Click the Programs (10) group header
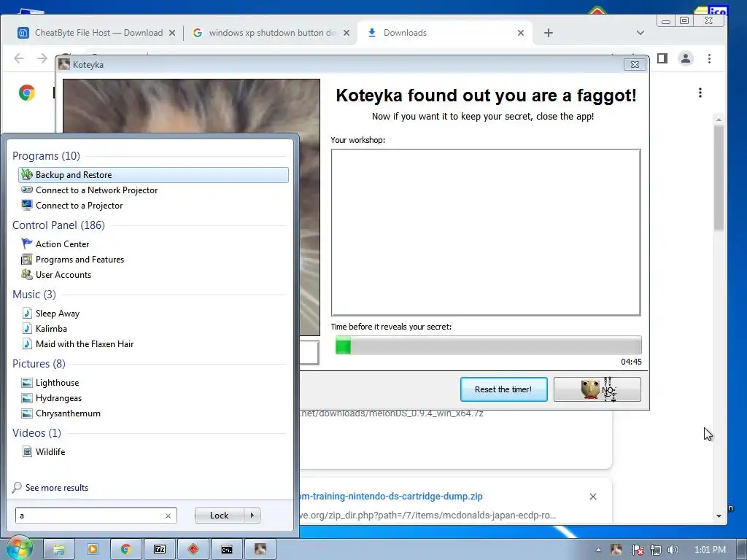 pyautogui.click(x=46, y=156)
